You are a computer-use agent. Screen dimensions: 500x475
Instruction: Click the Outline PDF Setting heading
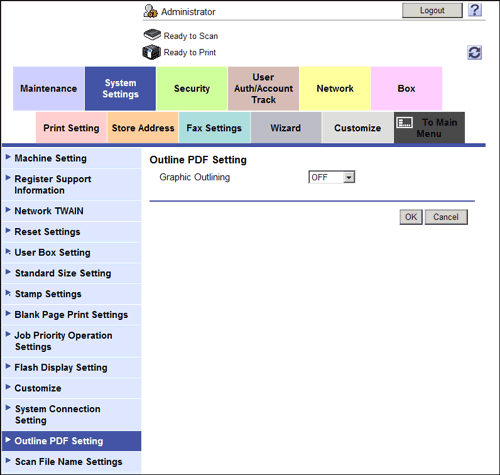coord(198,160)
